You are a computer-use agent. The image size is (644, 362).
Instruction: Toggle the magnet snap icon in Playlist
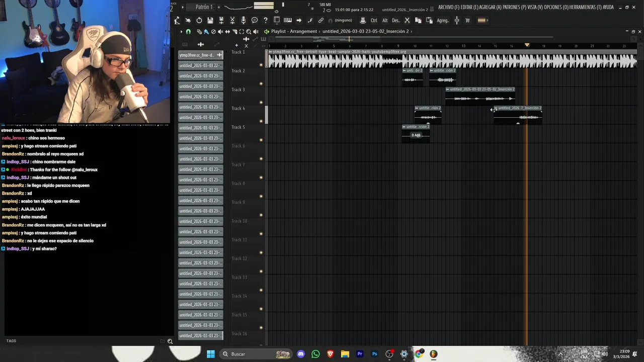188,31
